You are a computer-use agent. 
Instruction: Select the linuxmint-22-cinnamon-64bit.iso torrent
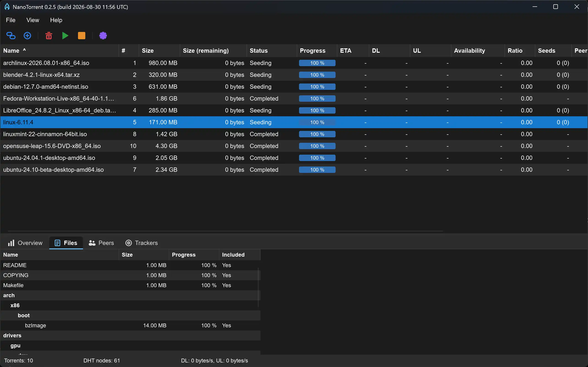click(294, 134)
